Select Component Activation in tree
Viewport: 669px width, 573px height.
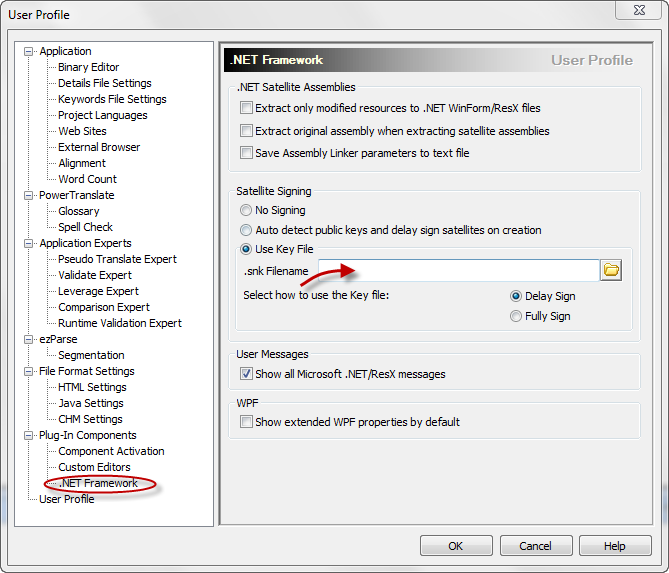(111, 451)
